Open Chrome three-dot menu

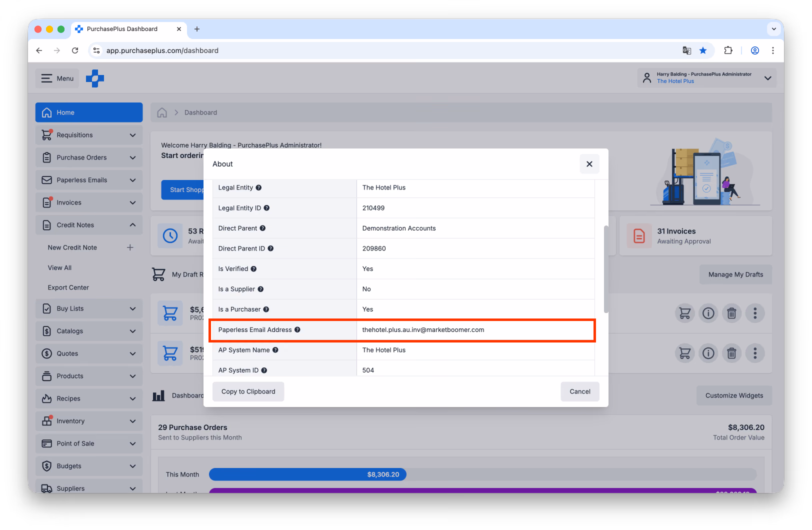pyautogui.click(x=773, y=50)
